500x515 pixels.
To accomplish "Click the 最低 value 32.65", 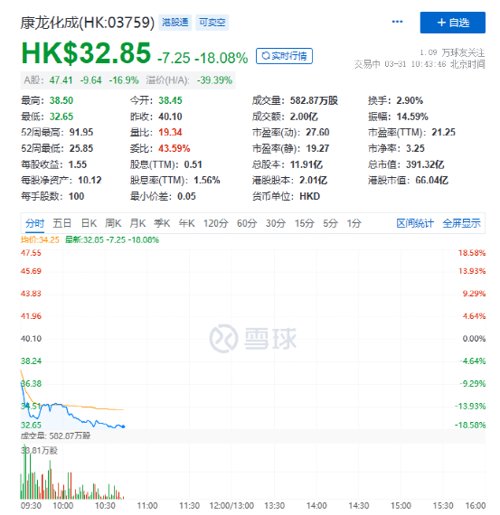I will coord(61,116).
